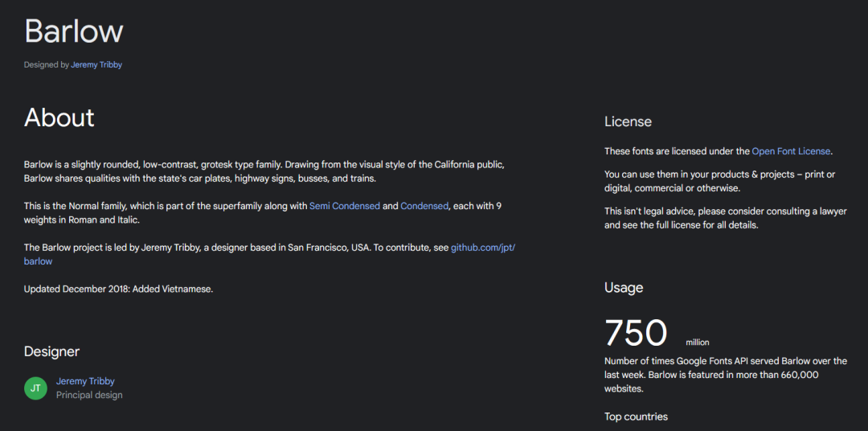
Task: Click the 750 usage count number
Action: (x=636, y=333)
